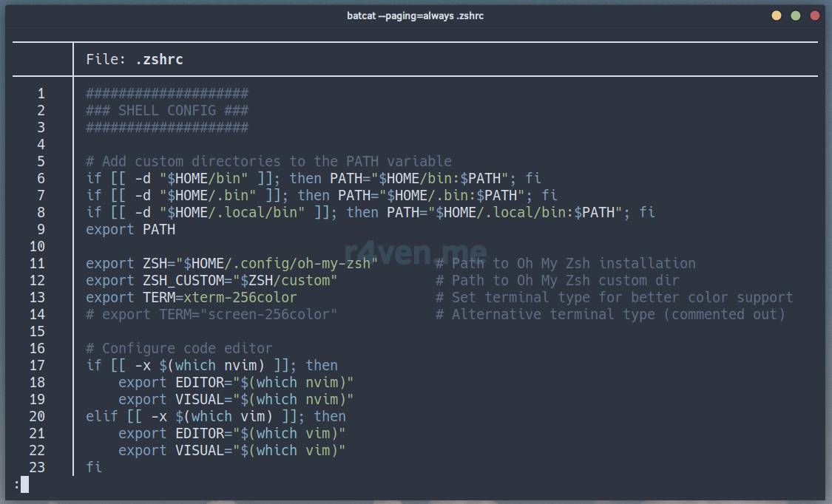The image size is (832, 504).
Task: Click line number 1 in the gutter
Action: point(41,94)
